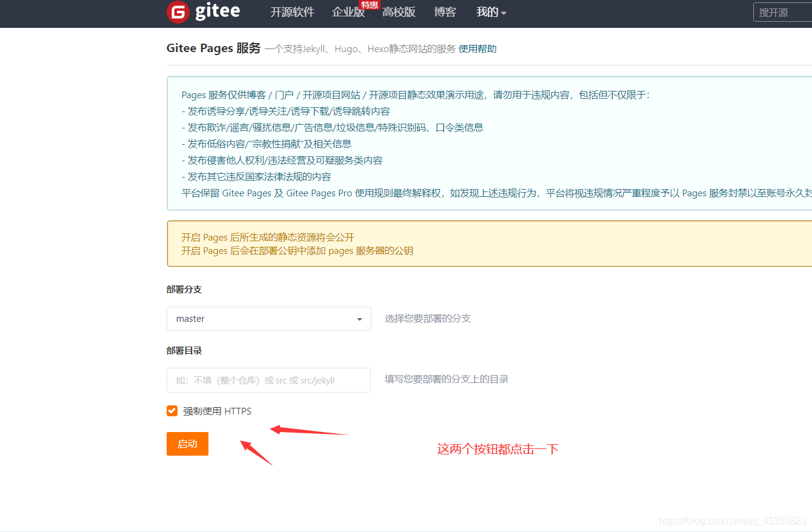Open the master branch dropdown
Screen dimensions: 812x532
coord(269,319)
